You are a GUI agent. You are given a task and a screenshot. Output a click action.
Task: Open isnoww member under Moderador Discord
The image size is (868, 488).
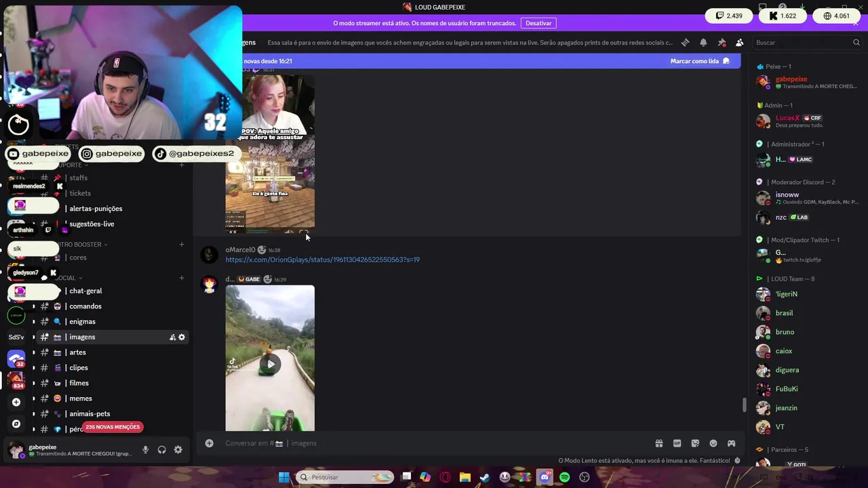(808, 198)
